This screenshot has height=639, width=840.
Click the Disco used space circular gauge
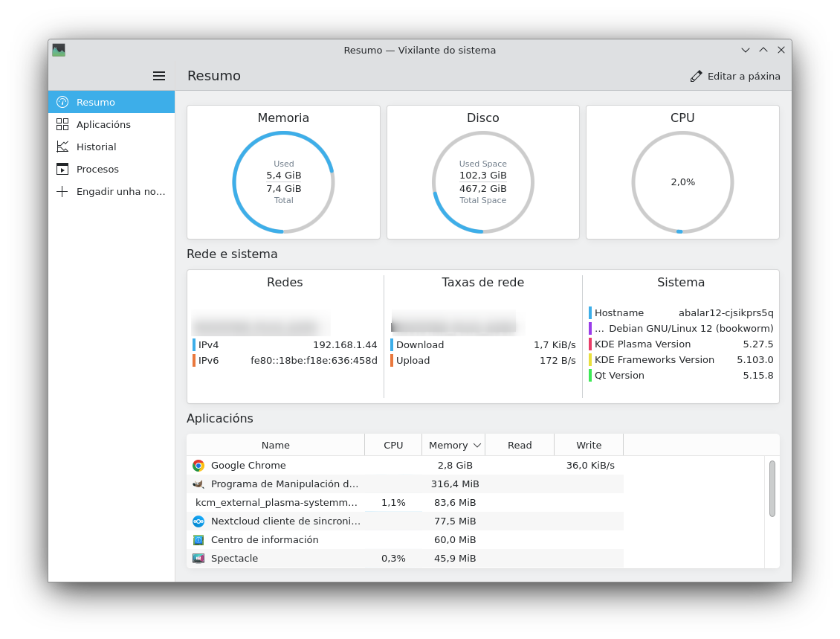click(x=482, y=182)
